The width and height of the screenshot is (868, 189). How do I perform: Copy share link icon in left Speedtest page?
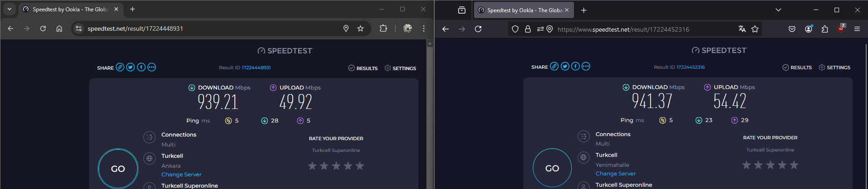click(x=120, y=67)
